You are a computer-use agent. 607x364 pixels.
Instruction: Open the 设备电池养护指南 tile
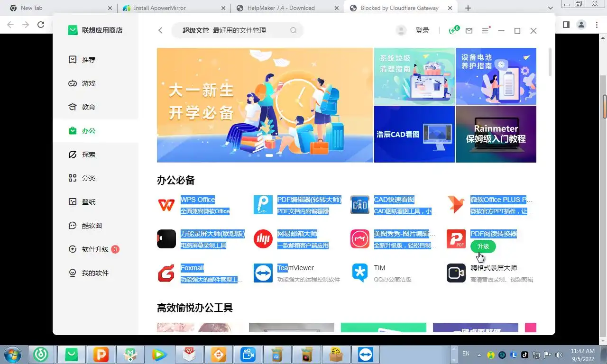[x=496, y=76]
